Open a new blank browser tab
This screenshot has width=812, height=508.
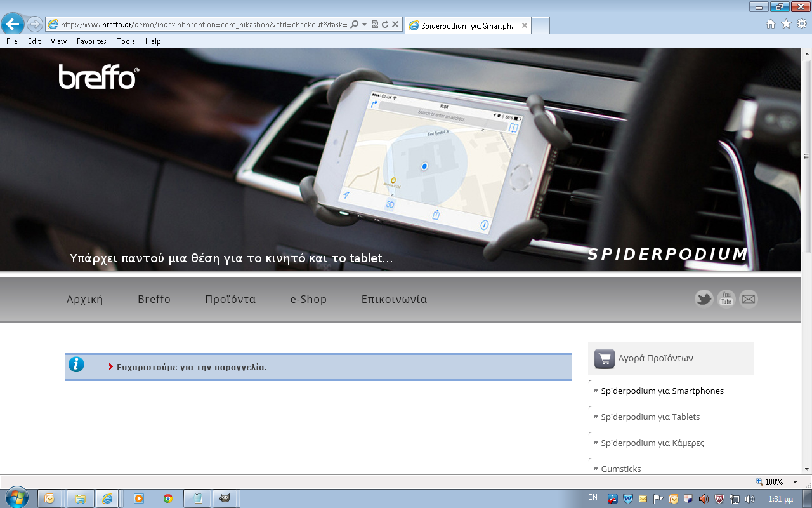pyautogui.click(x=540, y=25)
